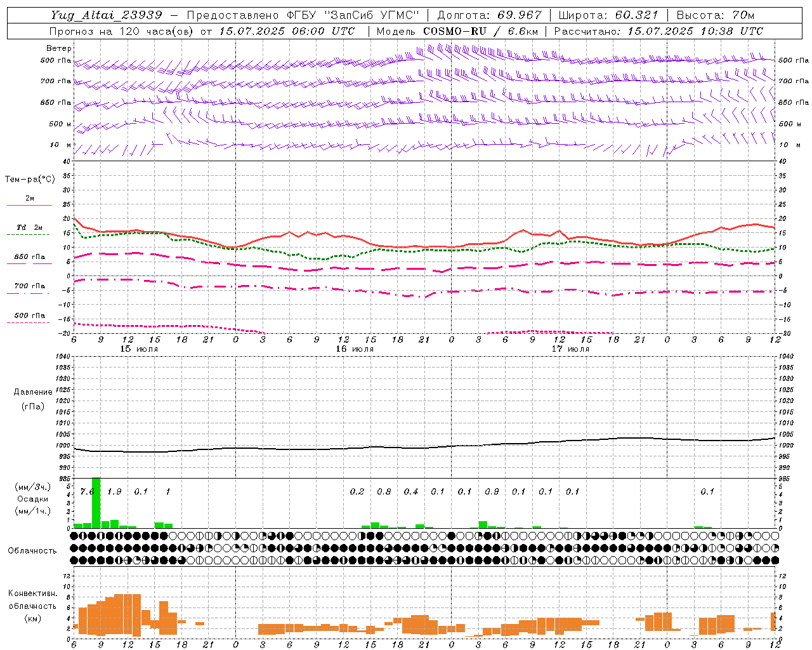This screenshot has width=812, height=650.
Task: Click the station name Yug_Altai_23939
Action: coord(107,15)
